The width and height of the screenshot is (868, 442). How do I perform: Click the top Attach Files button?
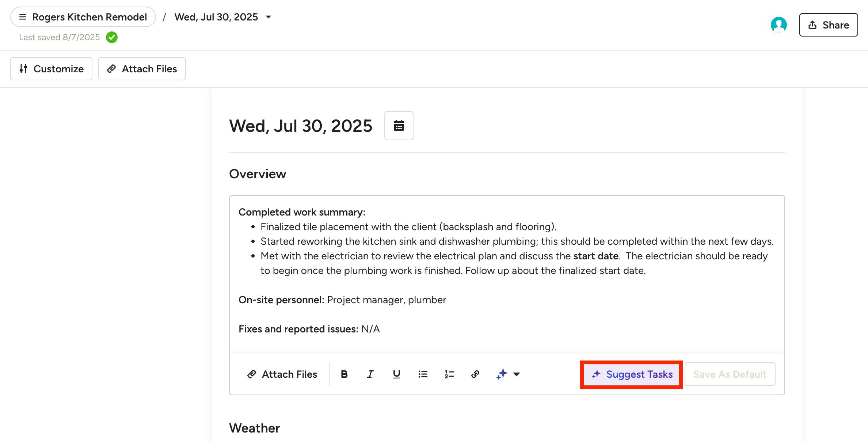tap(142, 69)
